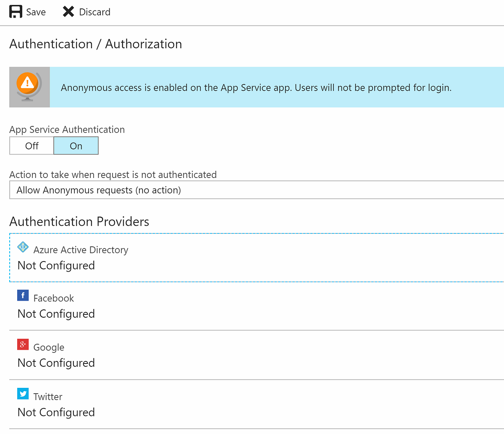Click the Discard command label

point(95,12)
